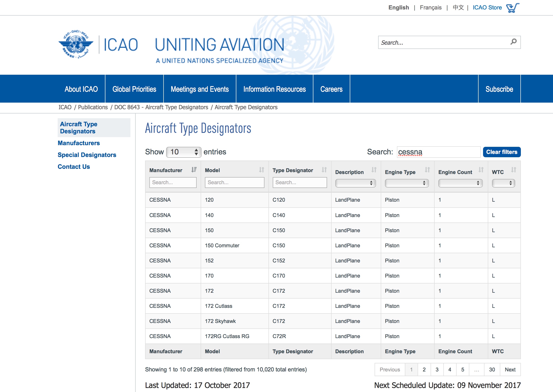The image size is (553, 392).
Task: Click the ICAO emblem logo
Action: tap(76, 44)
